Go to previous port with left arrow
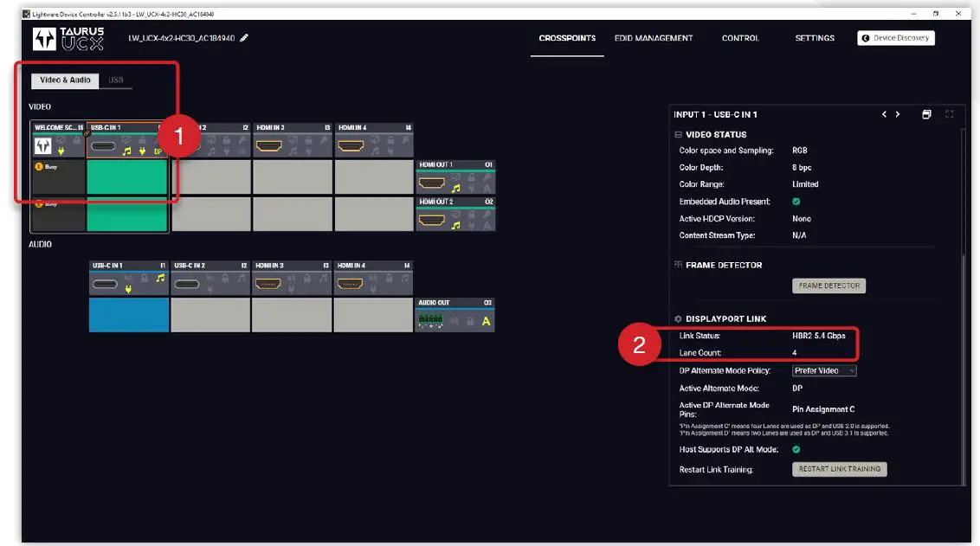The width and height of the screenshot is (980, 546). [x=884, y=114]
